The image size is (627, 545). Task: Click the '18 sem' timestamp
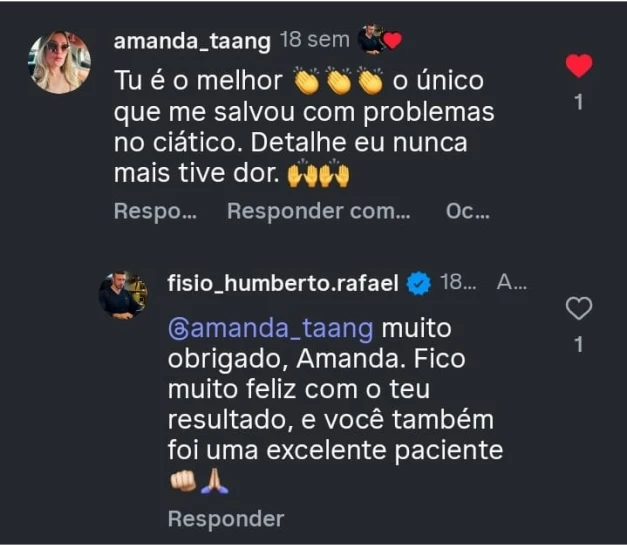pos(314,41)
